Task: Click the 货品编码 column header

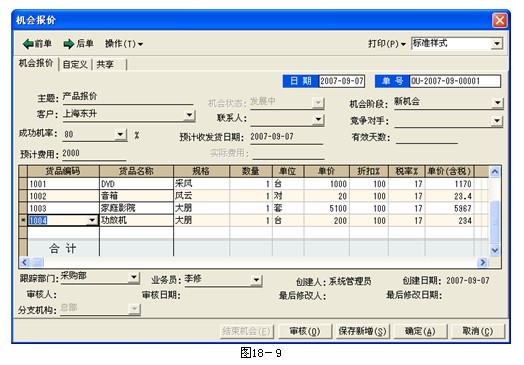Action: click(63, 171)
